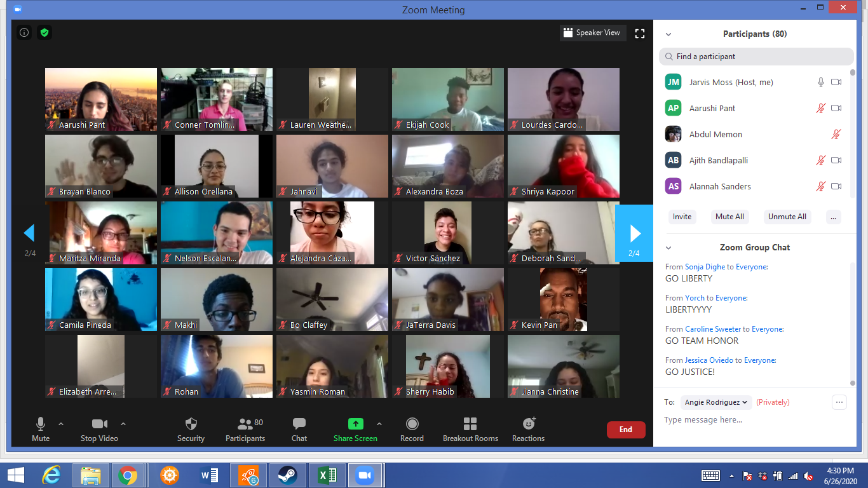Expand audio options arrow next to Mute
This screenshot has width=868, height=488.
[x=61, y=424]
